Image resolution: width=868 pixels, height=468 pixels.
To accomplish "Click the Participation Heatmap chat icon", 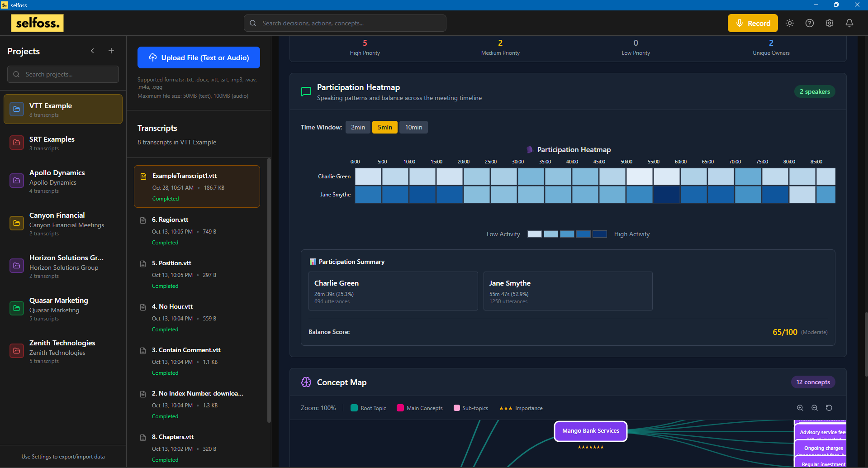I will point(306,92).
